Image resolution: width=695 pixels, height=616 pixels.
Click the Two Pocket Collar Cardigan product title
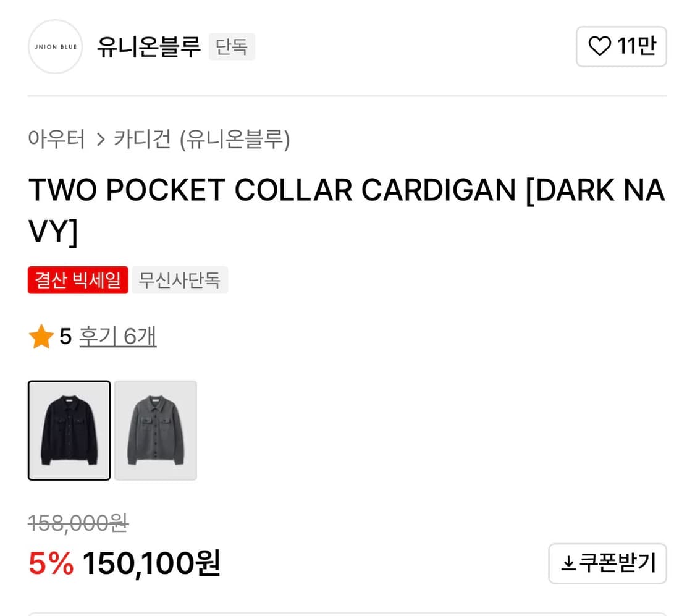tap(347, 211)
